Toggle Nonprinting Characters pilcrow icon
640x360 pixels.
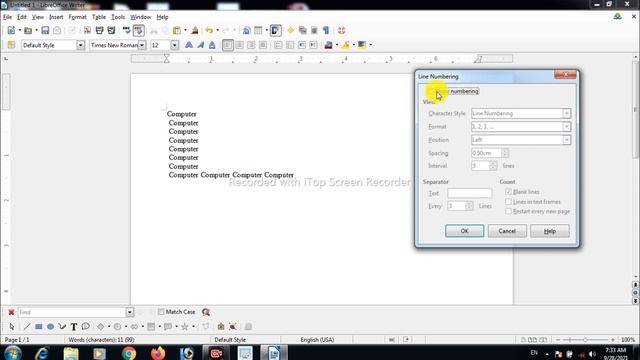click(x=326, y=31)
